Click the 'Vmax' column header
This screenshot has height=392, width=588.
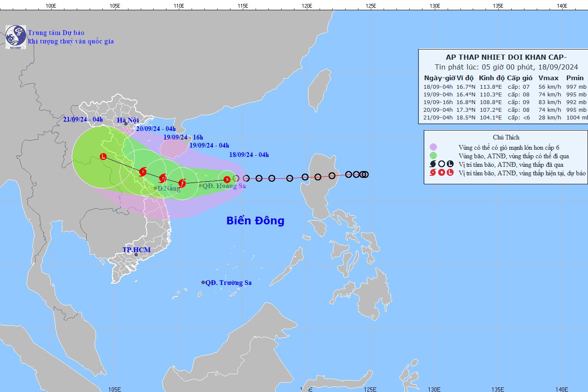[x=548, y=78]
